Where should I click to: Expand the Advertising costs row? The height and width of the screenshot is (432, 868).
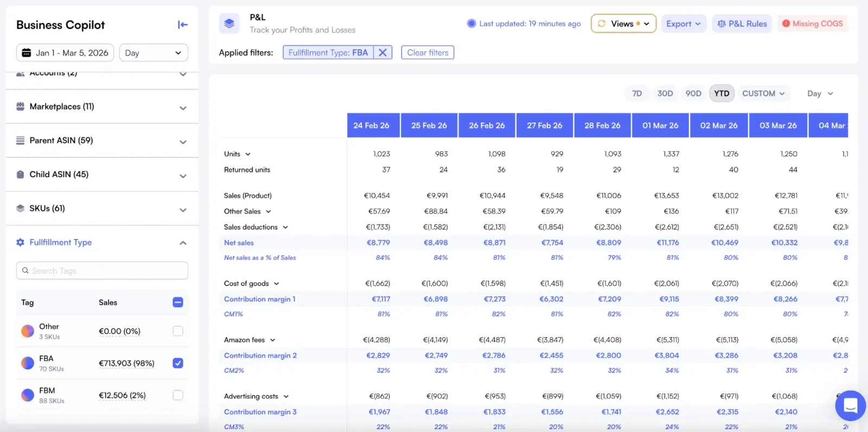(x=286, y=396)
